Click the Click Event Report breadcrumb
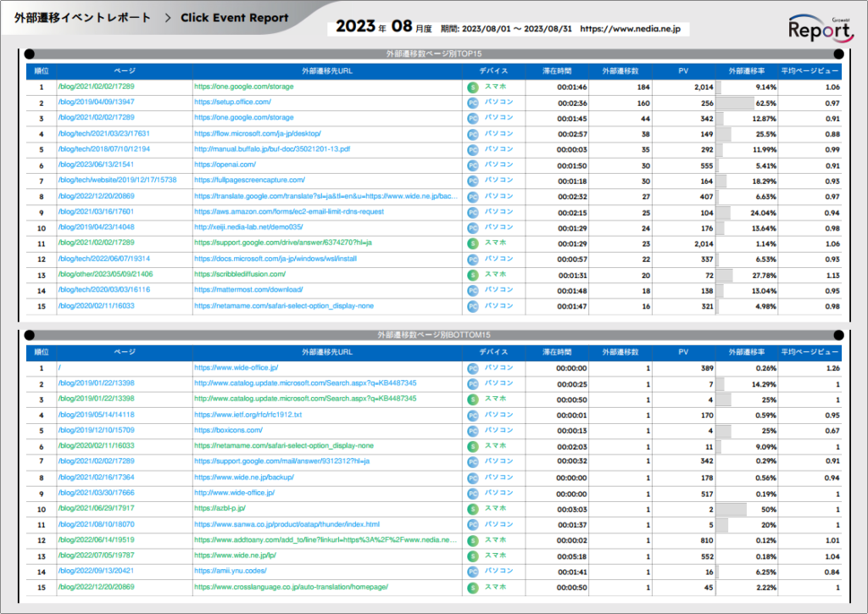The height and width of the screenshot is (614, 868). [234, 18]
